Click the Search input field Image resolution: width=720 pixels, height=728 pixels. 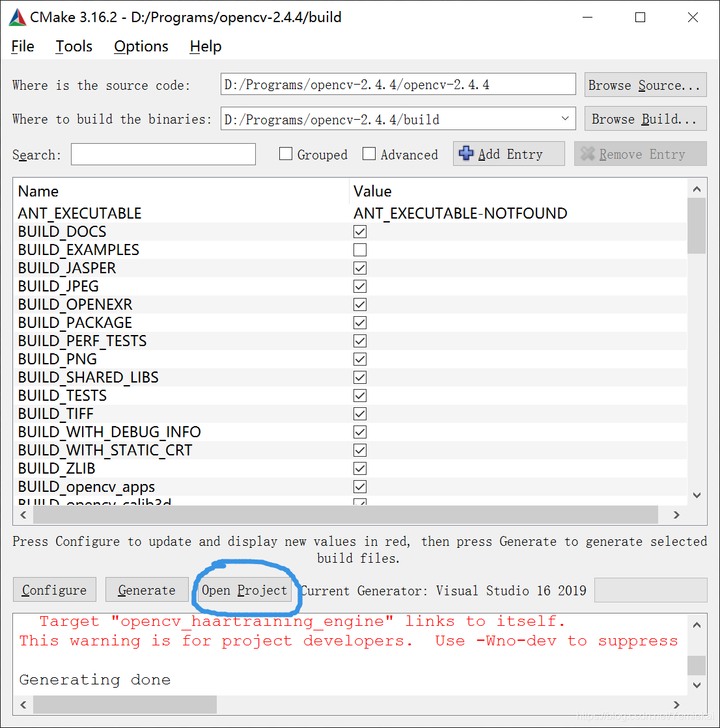pos(163,154)
